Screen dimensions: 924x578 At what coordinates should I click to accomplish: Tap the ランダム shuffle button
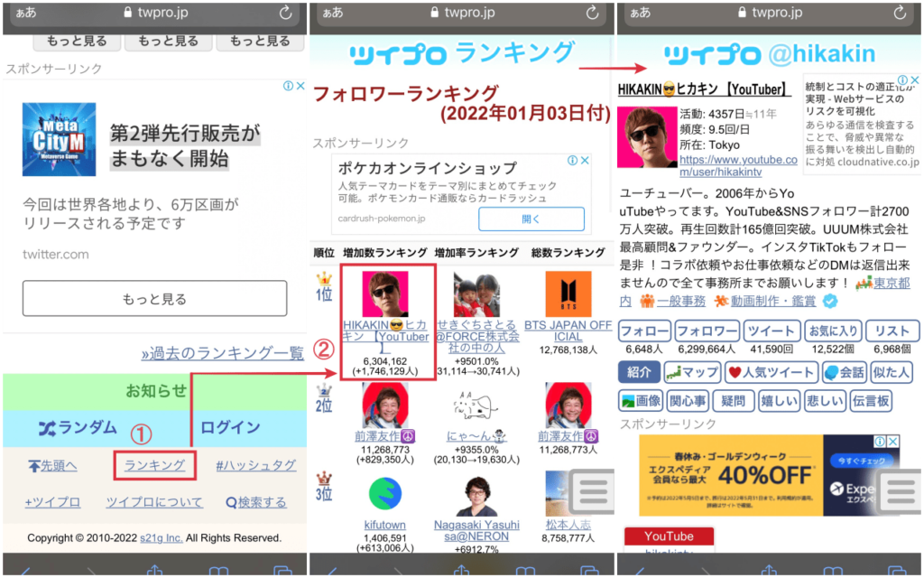(x=78, y=428)
